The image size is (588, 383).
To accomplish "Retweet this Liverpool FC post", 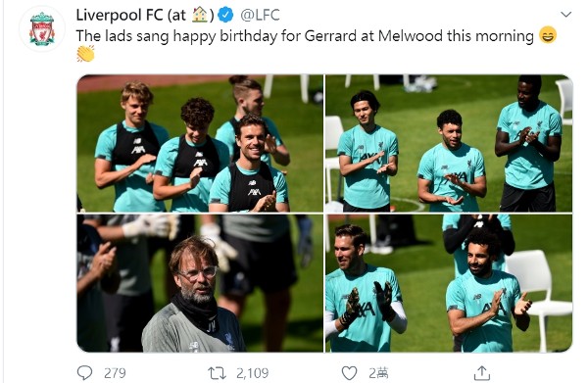I will point(218,373).
